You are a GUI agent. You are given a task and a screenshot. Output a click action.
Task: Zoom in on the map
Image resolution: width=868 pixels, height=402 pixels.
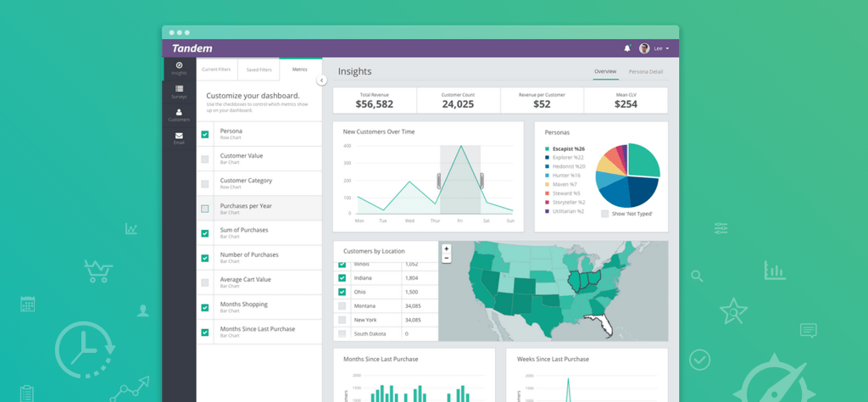[446, 249]
